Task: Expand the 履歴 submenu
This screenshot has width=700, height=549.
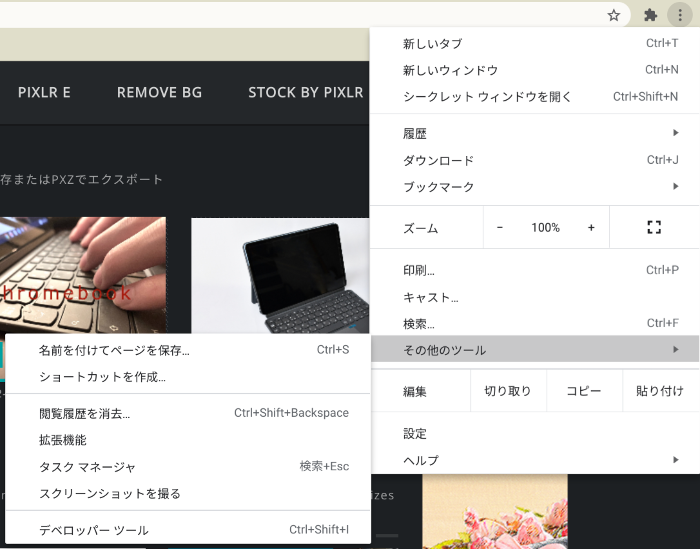Action: 535,133
